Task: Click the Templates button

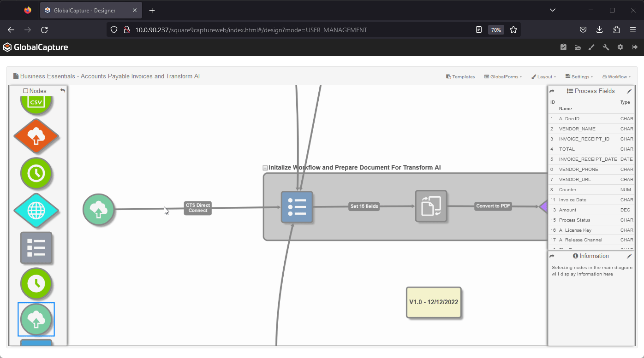Action: pos(460,77)
